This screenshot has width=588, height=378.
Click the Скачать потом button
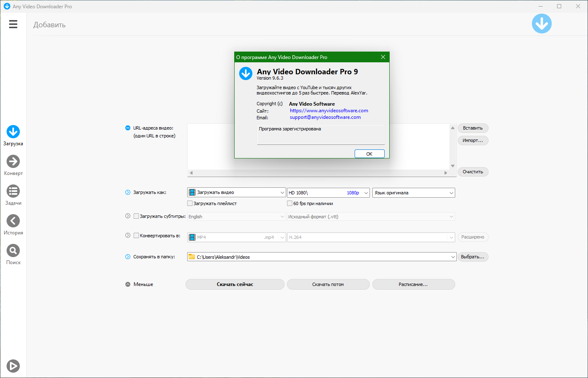[328, 284]
